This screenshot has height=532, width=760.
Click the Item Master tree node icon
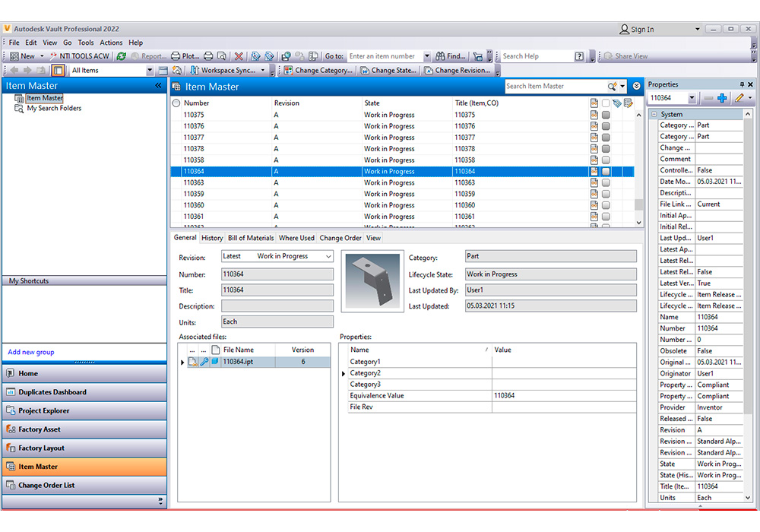coord(19,98)
